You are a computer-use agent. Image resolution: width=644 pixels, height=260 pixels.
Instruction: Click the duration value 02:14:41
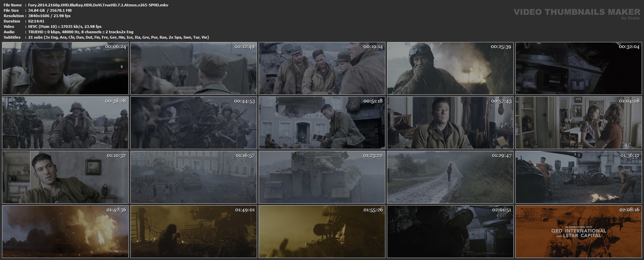36,21
